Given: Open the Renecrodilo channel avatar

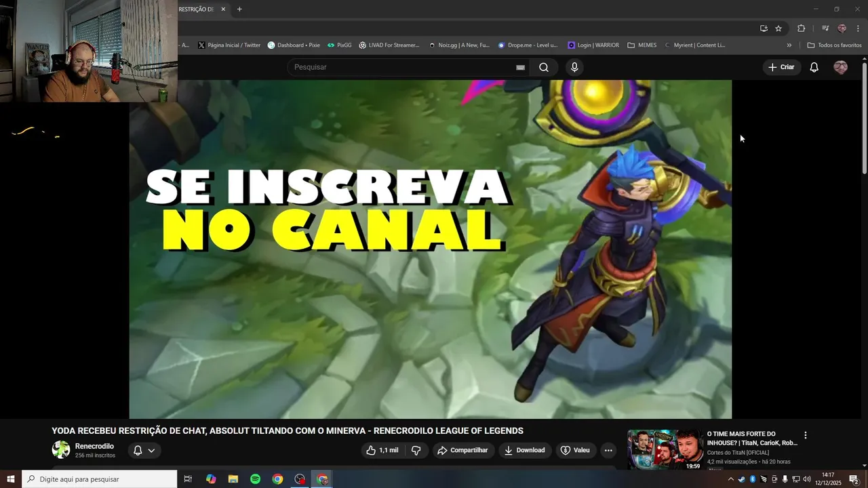Looking at the screenshot, I should (x=61, y=449).
